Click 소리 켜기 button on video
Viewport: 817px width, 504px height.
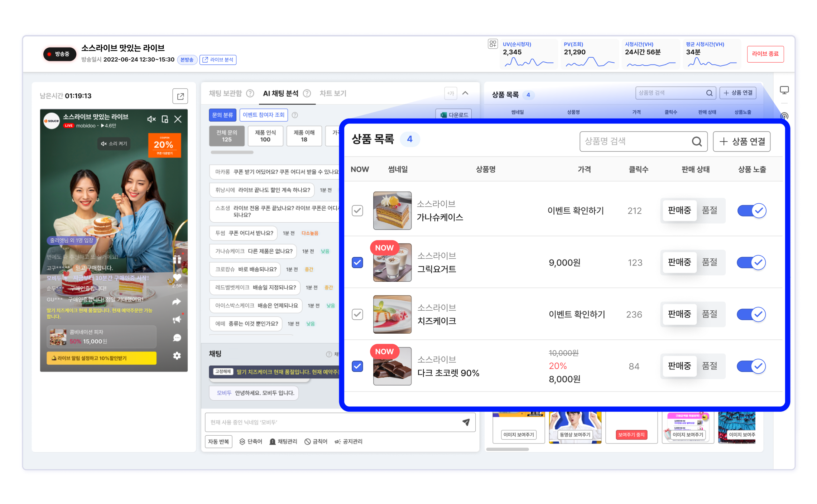click(x=114, y=144)
